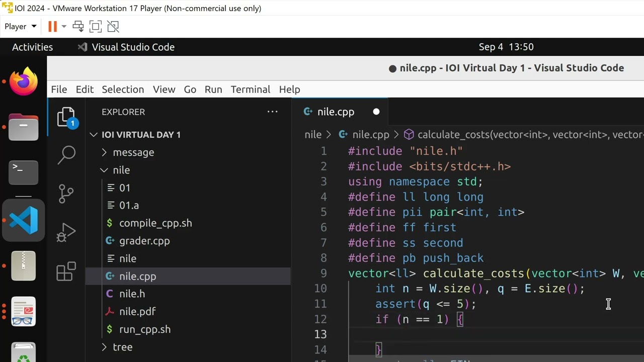Screen dimensions: 644x362
Task: Open the Go menu
Action: pos(190,89)
